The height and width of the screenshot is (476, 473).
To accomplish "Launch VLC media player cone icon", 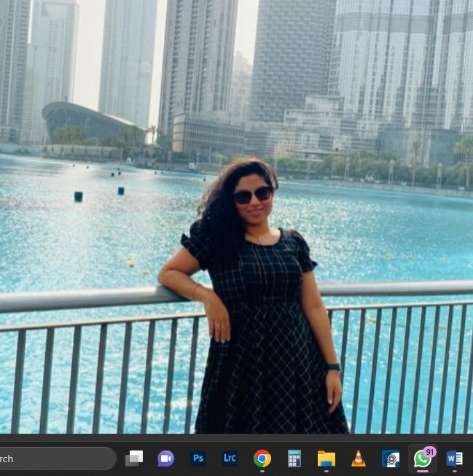I will [359, 459].
